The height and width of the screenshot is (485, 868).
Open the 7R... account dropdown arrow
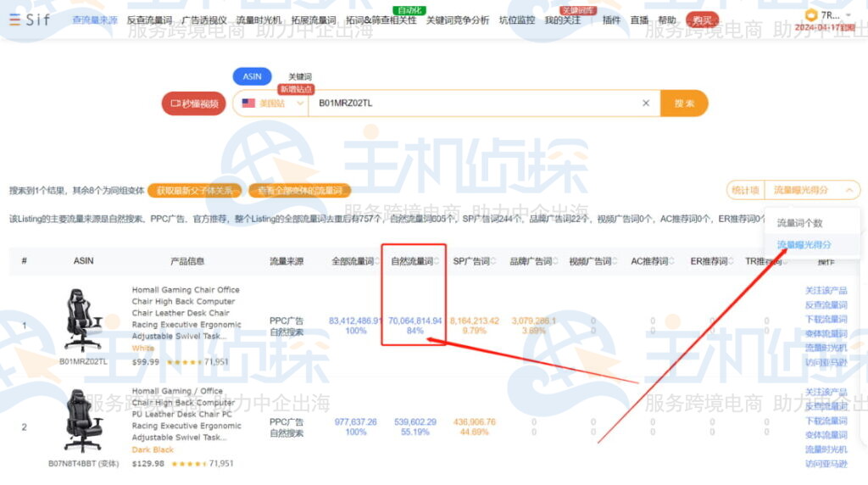(x=848, y=15)
